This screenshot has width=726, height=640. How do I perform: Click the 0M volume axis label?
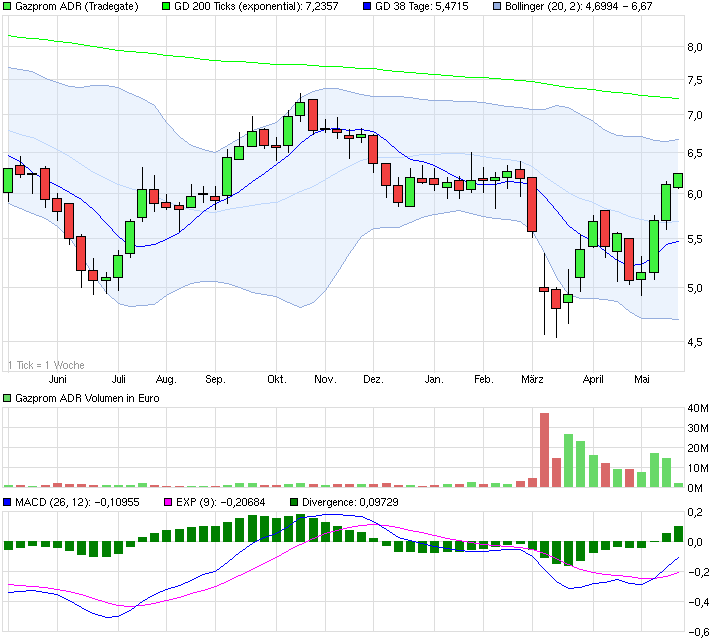pos(695,488)
